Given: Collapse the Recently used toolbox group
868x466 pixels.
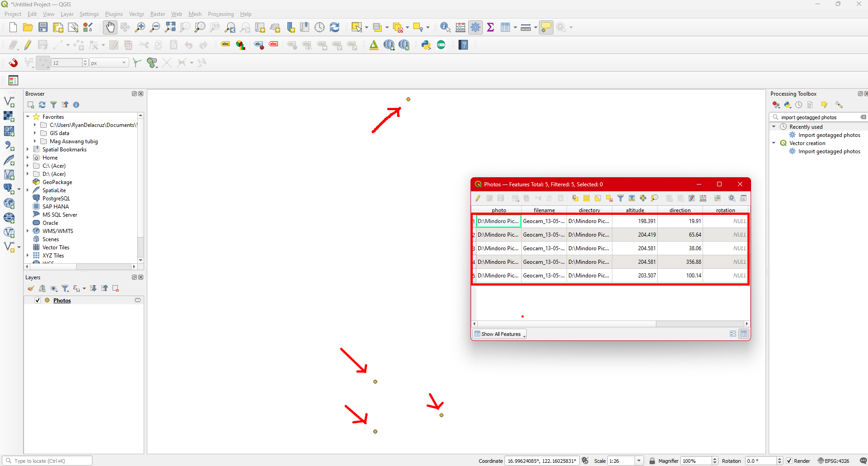Looking at the screenshot, I should pos(774,127).
